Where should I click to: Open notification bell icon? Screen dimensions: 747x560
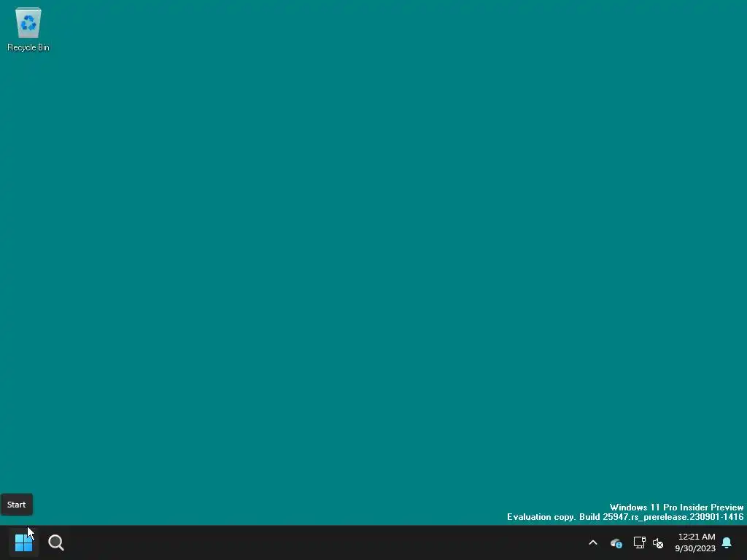point(727,542)
